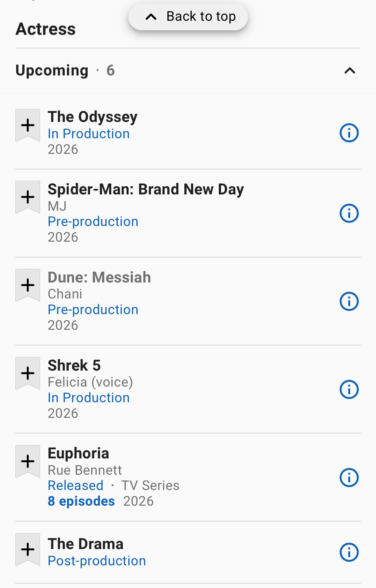Open the Shrek 5 title
This screenshot has width=376, height=588.
coord(74,365)
